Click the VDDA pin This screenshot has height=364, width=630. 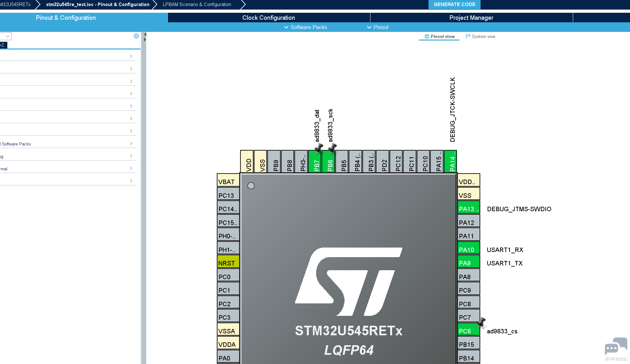click(x=228, y=343)
